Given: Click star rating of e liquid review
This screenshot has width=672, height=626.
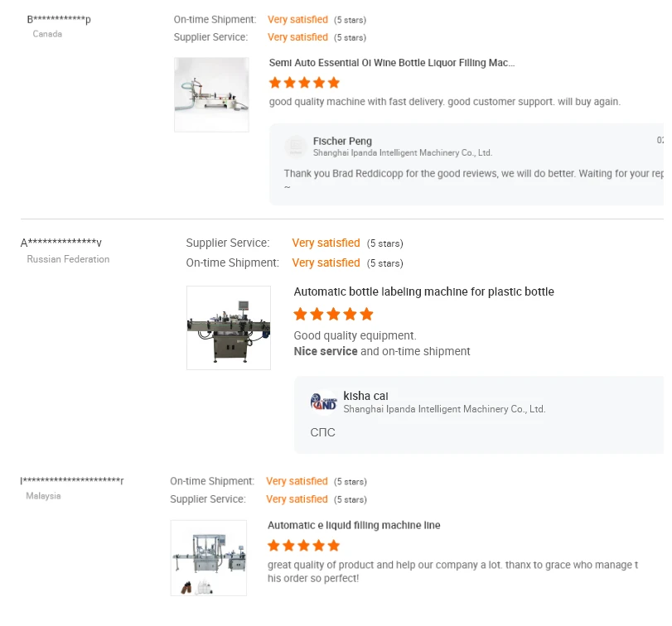Looking at the screenshot, I should coord(303,546).
